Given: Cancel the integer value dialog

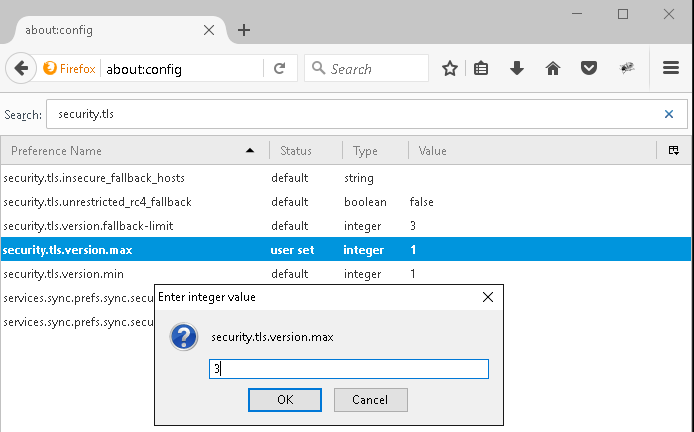Looking at the screenshot, I should coord(369,400).
